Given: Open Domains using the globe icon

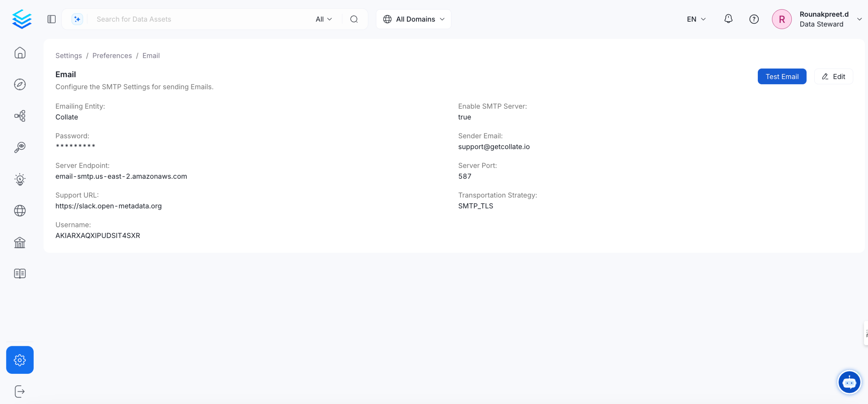Looking at the screenshot, I should tap(20, 210).
